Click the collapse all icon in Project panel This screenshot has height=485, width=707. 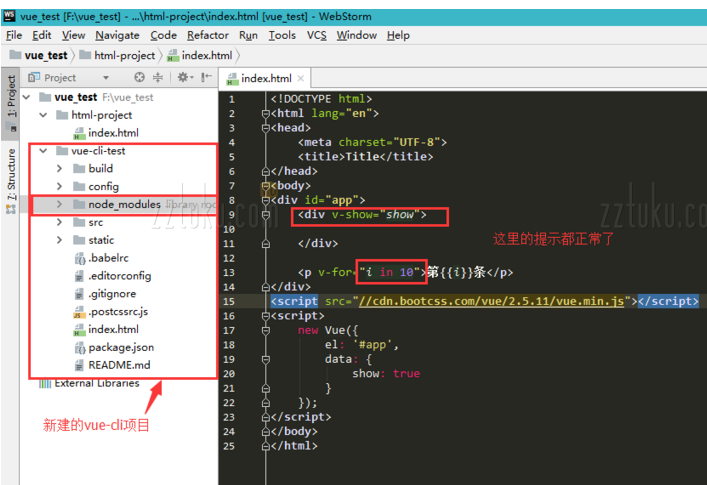pos(158,77)
